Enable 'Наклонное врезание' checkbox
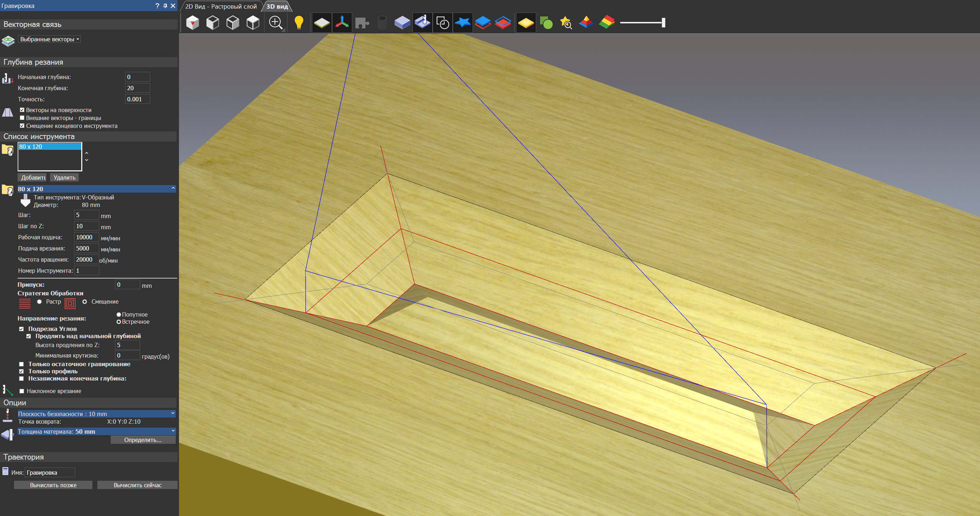This screenshot has height=516, width=980. point(22,391)
